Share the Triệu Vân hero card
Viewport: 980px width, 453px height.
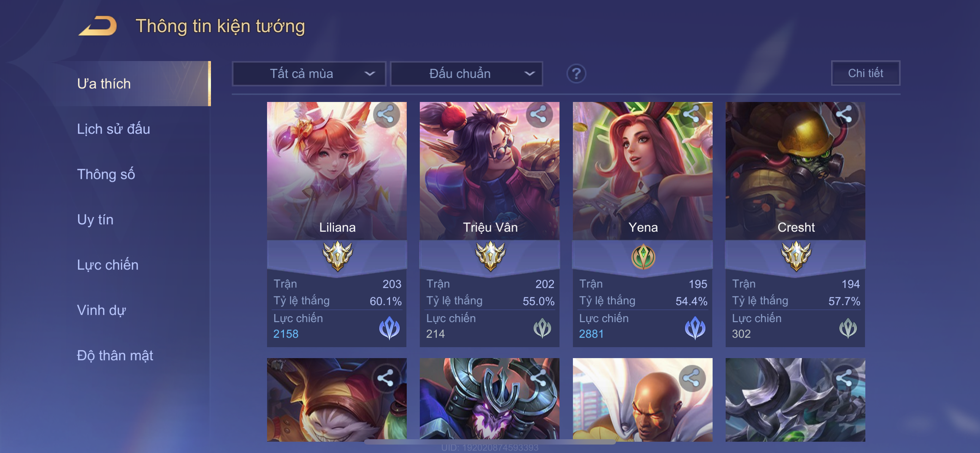(x=539, y=115)
